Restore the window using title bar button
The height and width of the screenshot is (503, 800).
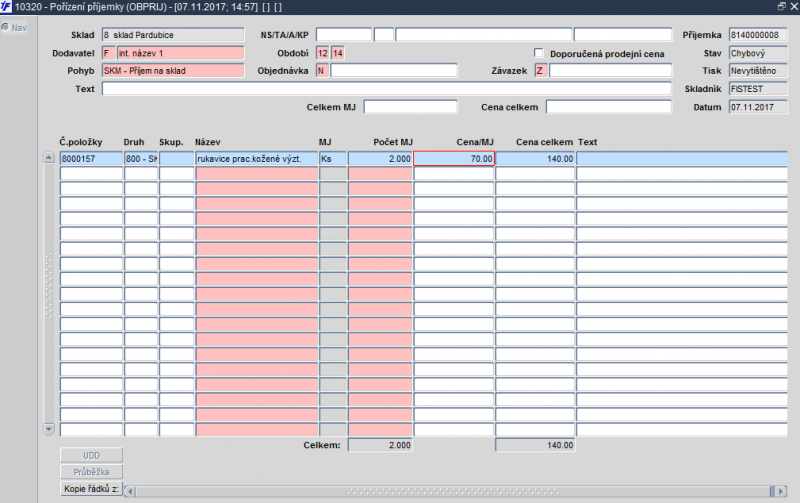click(782, 6)
